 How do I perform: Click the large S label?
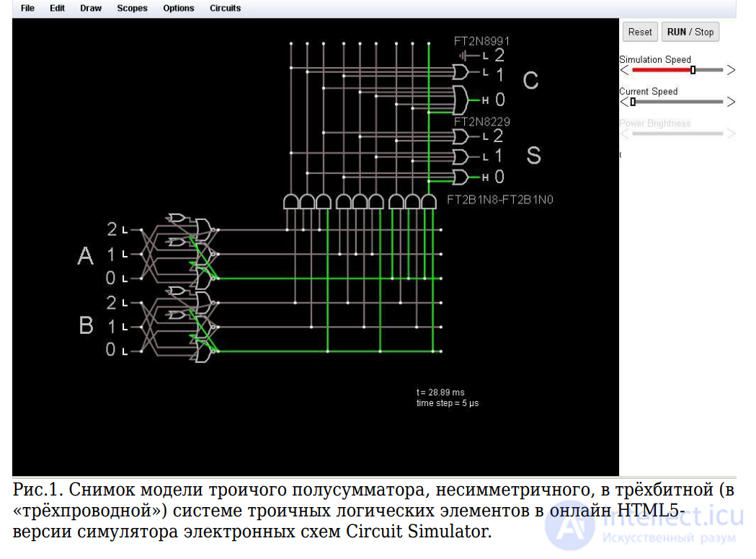click(x=533, y=156)
